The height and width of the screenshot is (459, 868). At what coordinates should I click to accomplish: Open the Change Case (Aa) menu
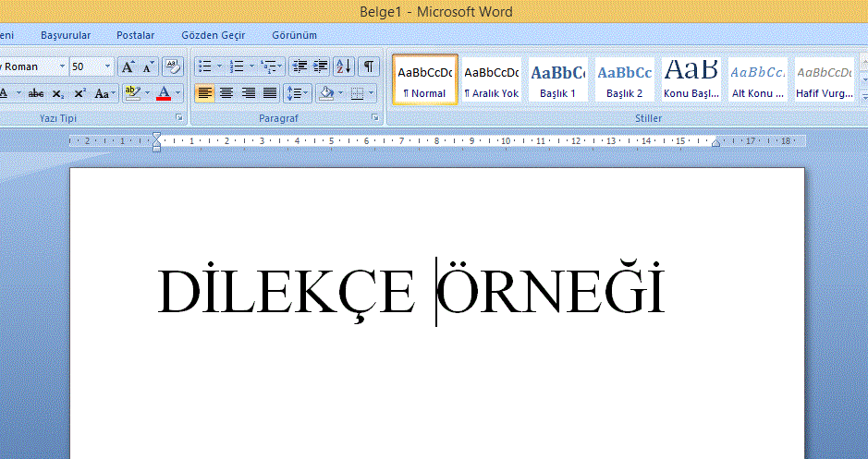click(x=105, y=93)
